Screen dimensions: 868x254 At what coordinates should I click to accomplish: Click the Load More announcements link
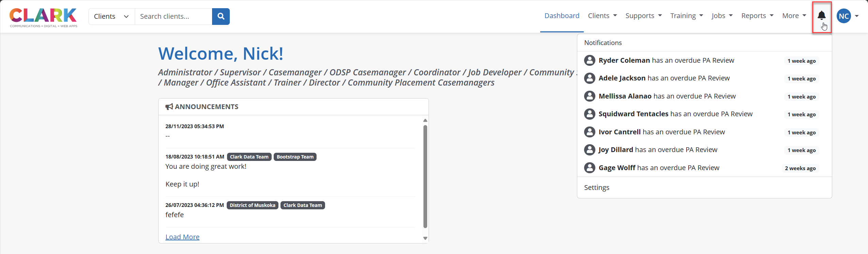pyautogui.click(x=182, y=237)
